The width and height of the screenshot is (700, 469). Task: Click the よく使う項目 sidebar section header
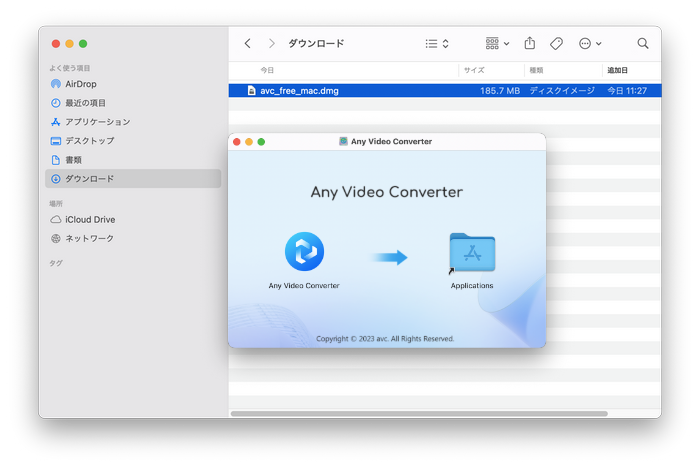(x=70, y=68)
